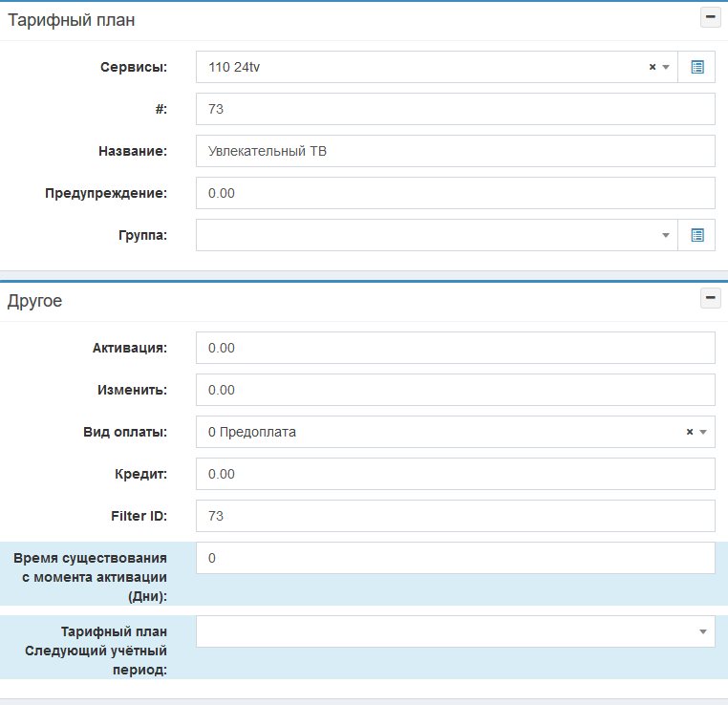Collapse the Тарифный план panel
The width and height of the screenshot is (728, 705).
coord(710,17)
